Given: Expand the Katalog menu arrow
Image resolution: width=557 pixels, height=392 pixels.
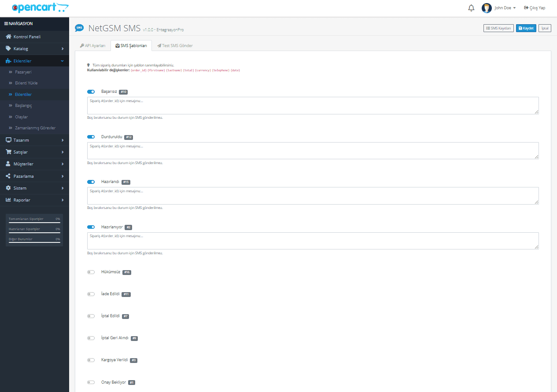Looking at the screenshot, I should point(63,49).
